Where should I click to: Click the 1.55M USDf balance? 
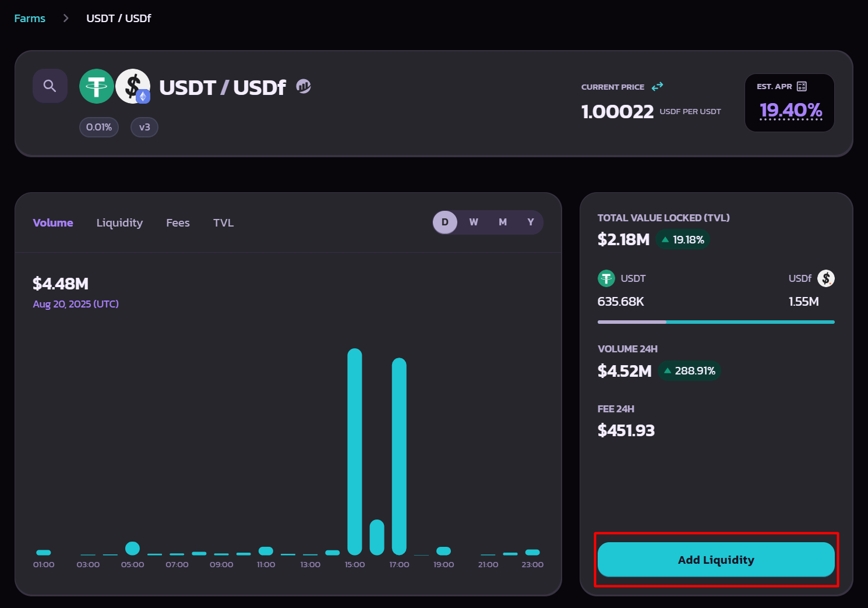pyautogui.click(x=804, y=302)
